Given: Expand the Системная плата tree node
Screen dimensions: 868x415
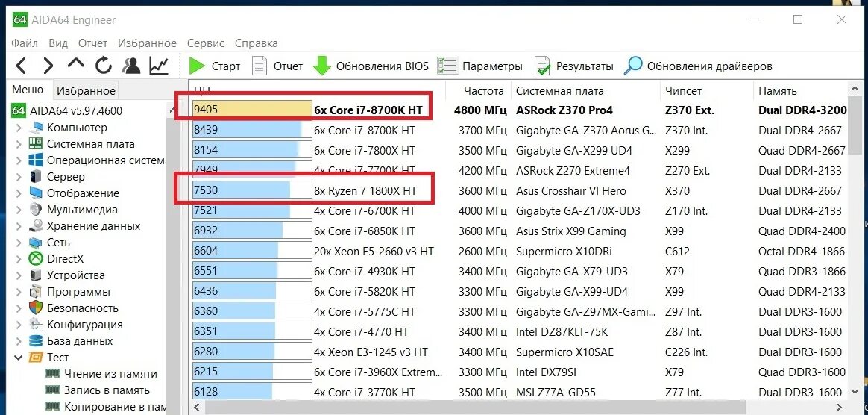Looking at the screenshot, I should tap(19, 144).
